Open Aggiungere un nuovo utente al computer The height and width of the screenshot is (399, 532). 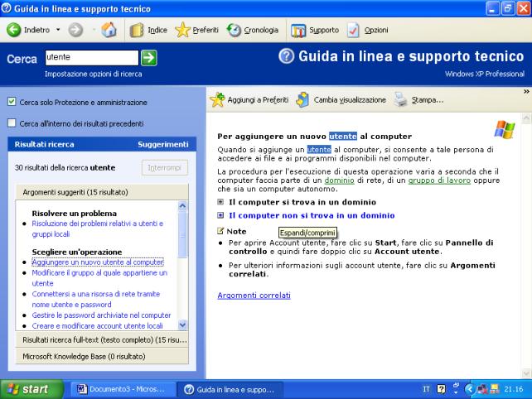tap(98, 262)
